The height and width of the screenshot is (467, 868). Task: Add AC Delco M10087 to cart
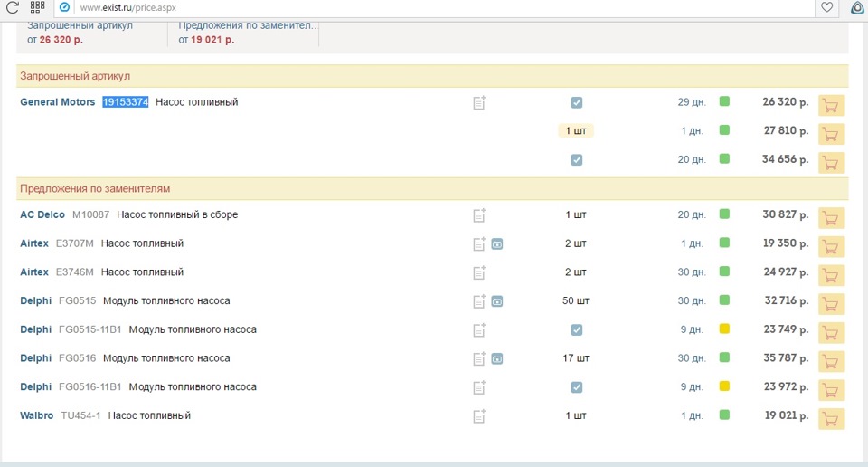(831, 218)
